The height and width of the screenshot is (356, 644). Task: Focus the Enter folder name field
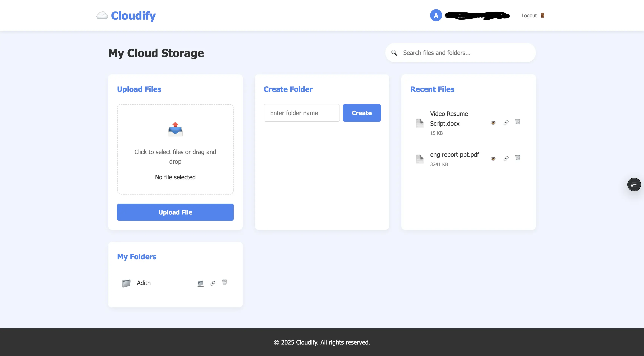301,113
